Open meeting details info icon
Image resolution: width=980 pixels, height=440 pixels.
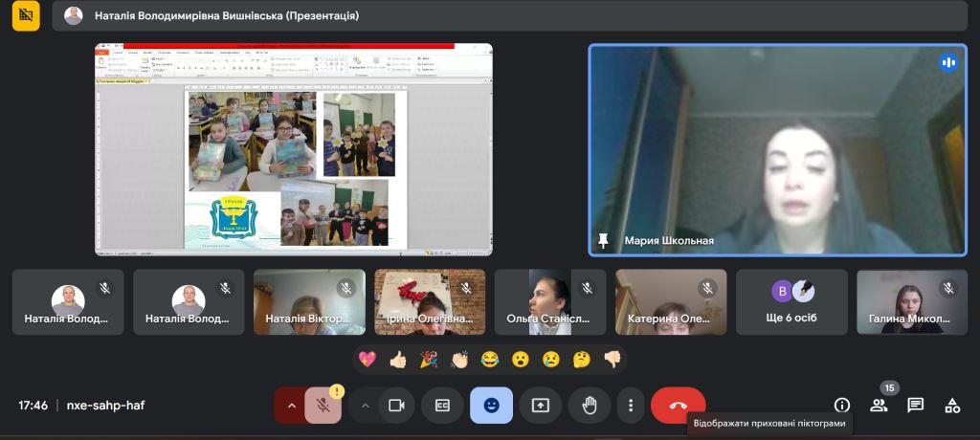click(842, 406)
